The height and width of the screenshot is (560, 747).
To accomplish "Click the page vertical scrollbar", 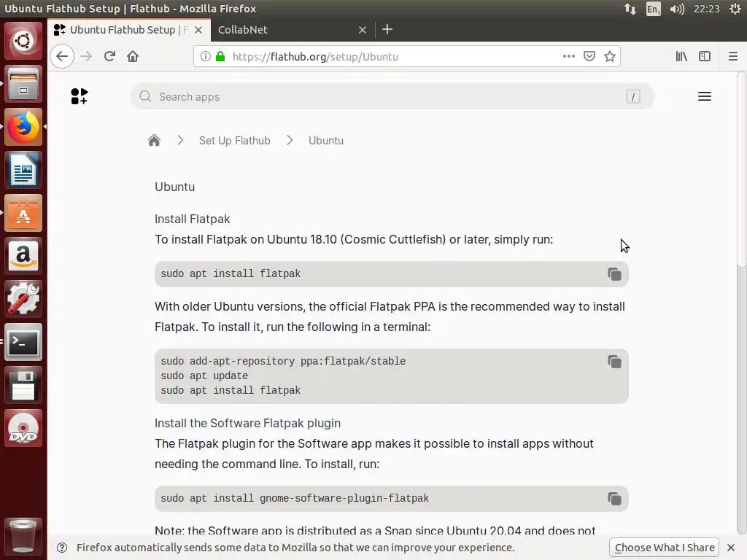I will tap(741, 169).
